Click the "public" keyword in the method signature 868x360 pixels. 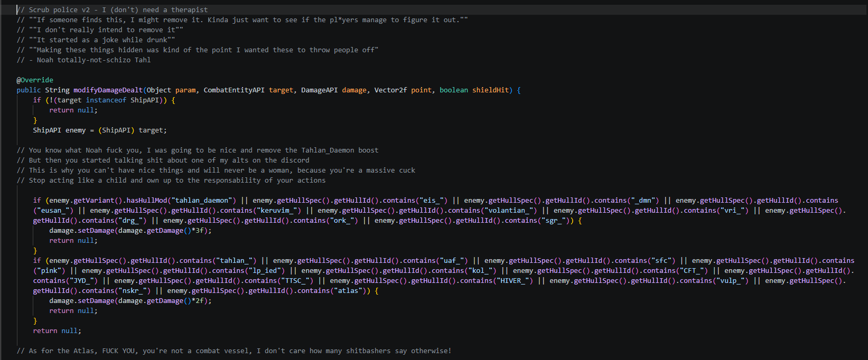[x=29, y=90]
